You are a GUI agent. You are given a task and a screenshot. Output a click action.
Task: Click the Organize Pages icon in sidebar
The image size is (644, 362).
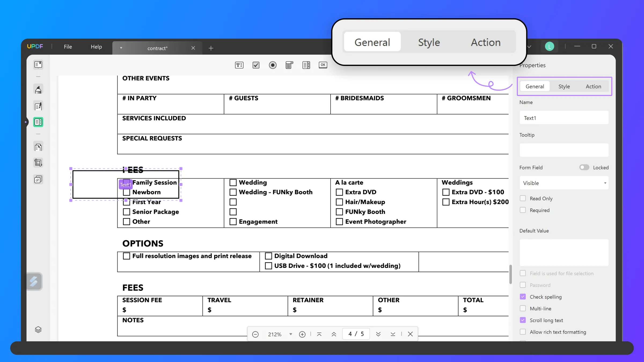pyautogui.click(x=38, y=147)
